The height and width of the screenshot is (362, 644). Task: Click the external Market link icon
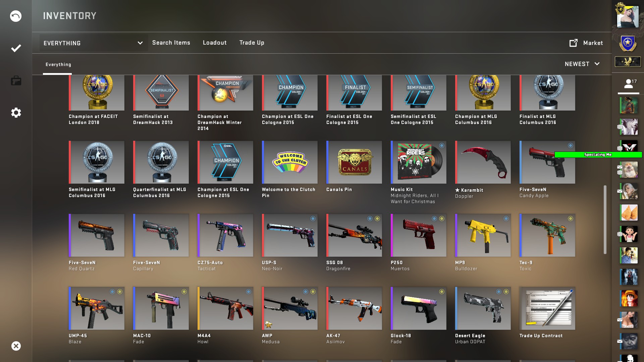(x=574, y=43)
